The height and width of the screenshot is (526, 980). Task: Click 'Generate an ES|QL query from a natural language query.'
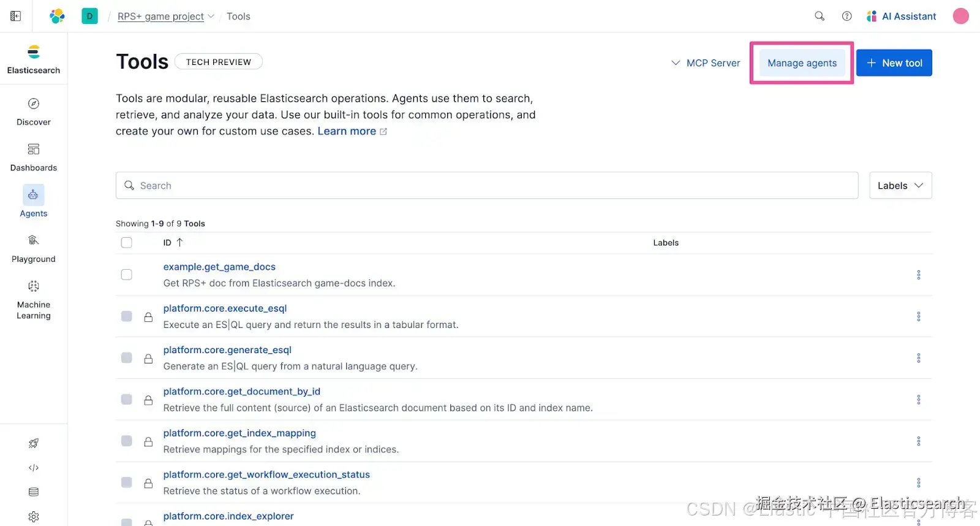(x=290, y=367)
